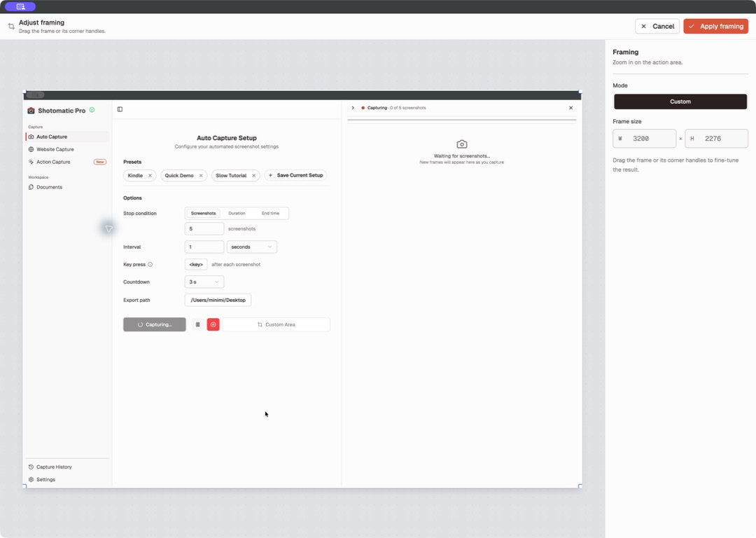756x538 pixels.
Task: Select the Slow Tutorial preset
Action: [x=231, y=176]
